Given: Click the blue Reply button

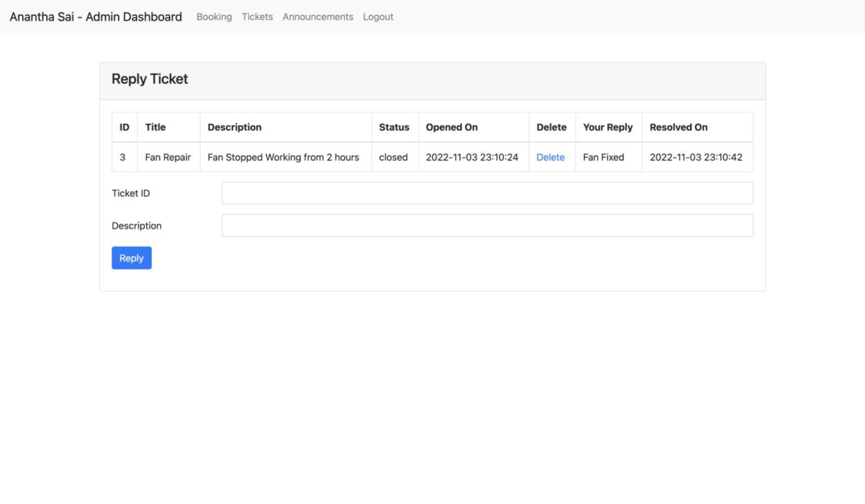Looking at the screenshot, I should [x=132, y=258].
